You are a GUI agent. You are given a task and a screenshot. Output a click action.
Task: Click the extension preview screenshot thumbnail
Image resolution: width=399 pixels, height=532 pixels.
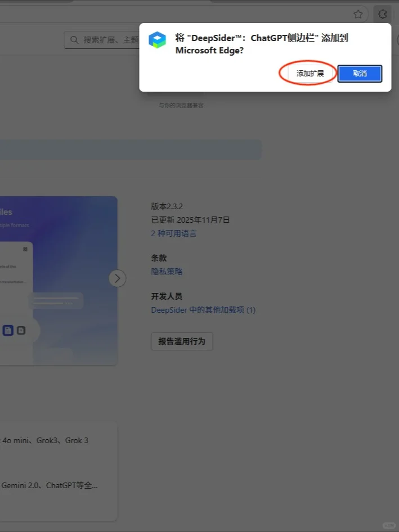click(x=59, y=281)
